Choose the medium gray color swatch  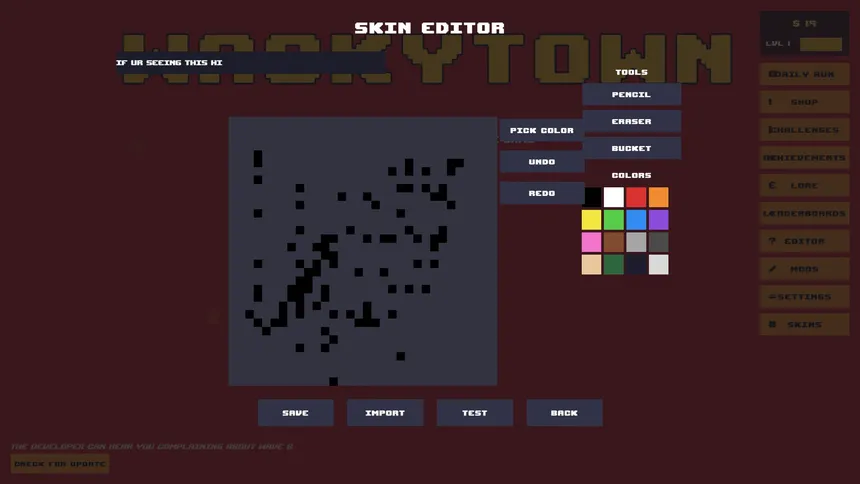636,242
